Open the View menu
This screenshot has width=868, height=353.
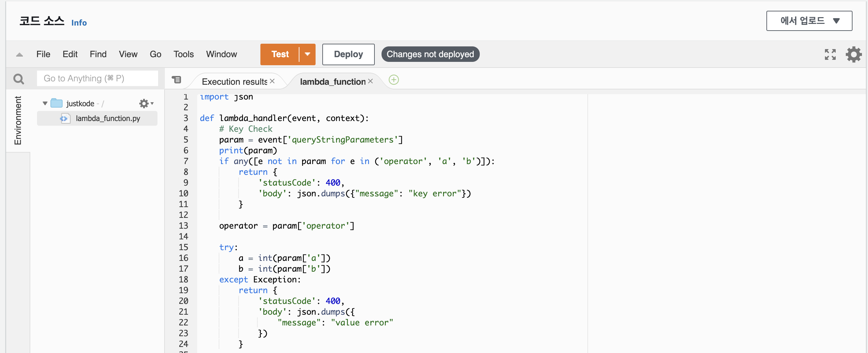click(x=128, y=54)
